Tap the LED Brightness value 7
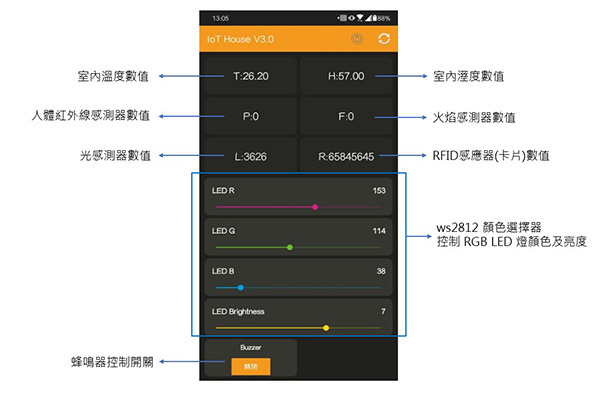The height and width of the screenshot is (400, 600). [x=383, y=311]
